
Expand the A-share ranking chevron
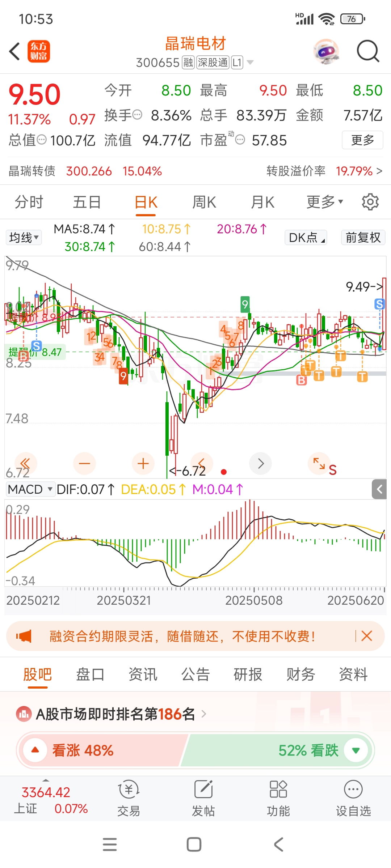coord(204,714)
